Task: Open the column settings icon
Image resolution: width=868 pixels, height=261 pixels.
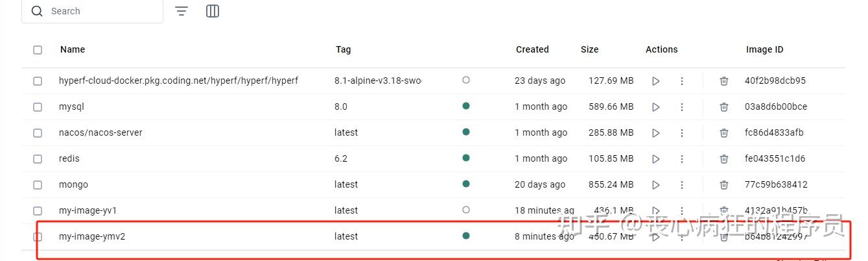Action: click(212, 11)
